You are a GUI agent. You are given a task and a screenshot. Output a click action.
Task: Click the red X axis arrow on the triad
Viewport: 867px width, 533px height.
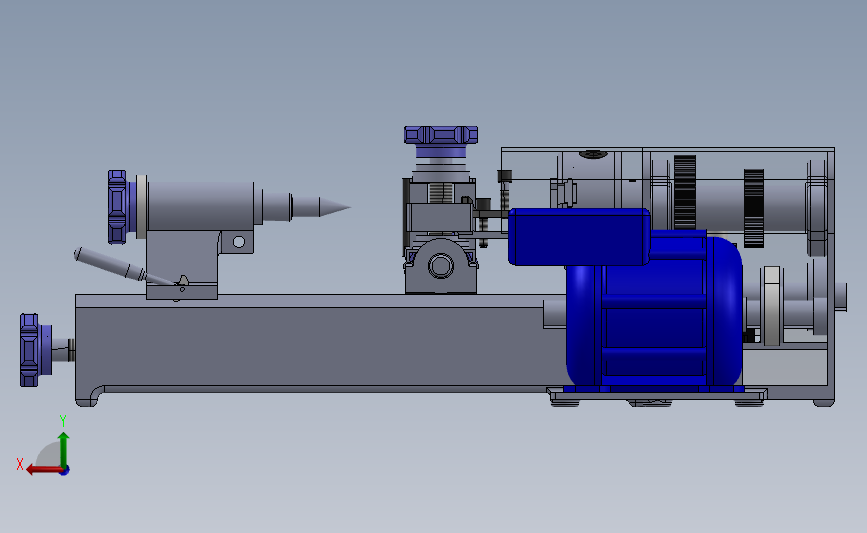click(43, 470)
